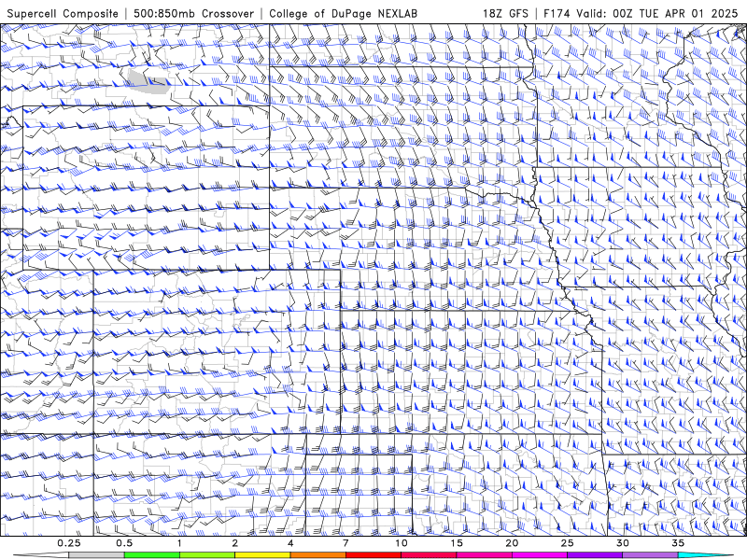747x560 pixels.
Task: Click the '35' legend value
Action: [678, 543]
